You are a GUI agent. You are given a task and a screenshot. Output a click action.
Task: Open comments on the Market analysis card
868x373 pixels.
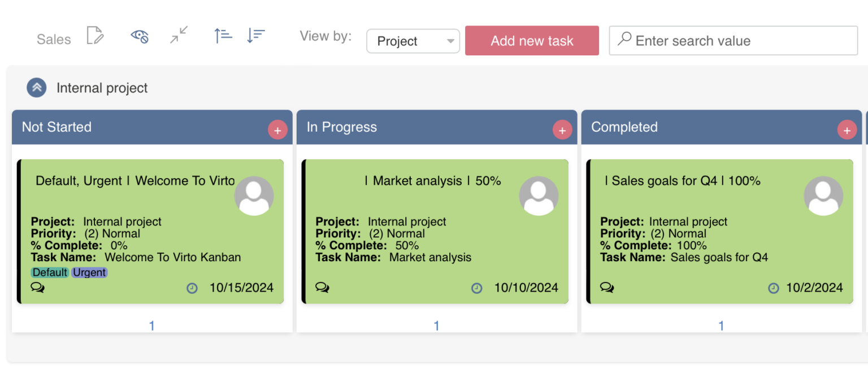[323, 287]
